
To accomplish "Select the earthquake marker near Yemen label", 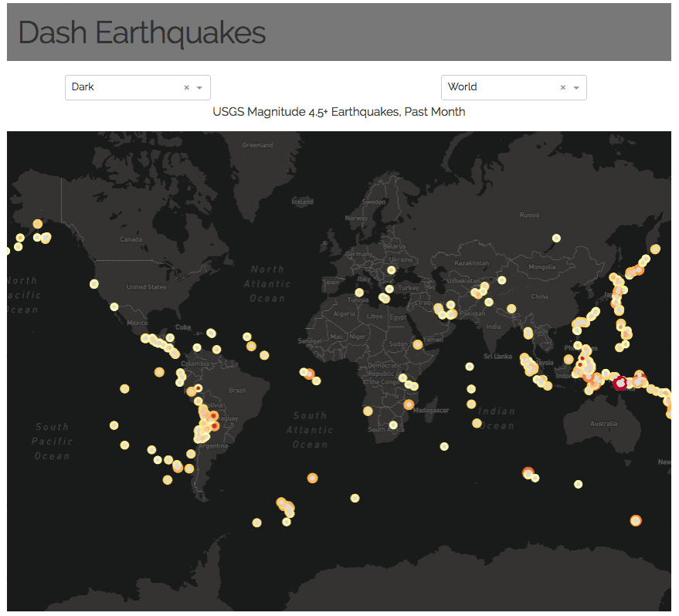I will 417,344.
